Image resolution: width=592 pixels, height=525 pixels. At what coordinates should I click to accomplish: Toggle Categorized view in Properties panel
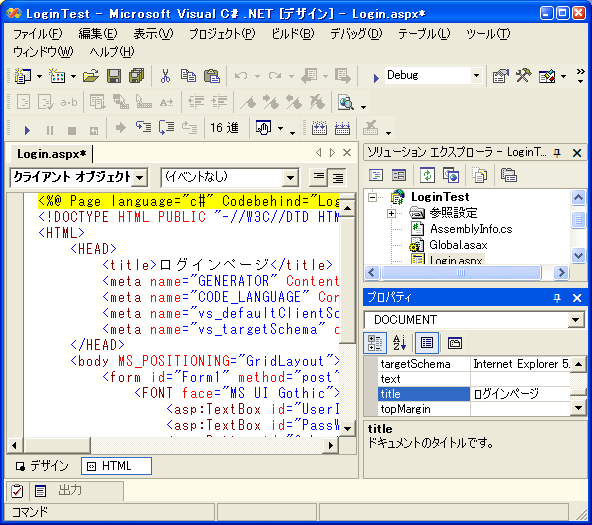point(375,343)
